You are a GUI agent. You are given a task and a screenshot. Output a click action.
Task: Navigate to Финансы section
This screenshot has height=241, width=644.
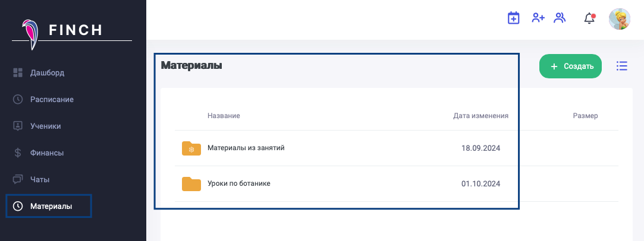(46, 153)
